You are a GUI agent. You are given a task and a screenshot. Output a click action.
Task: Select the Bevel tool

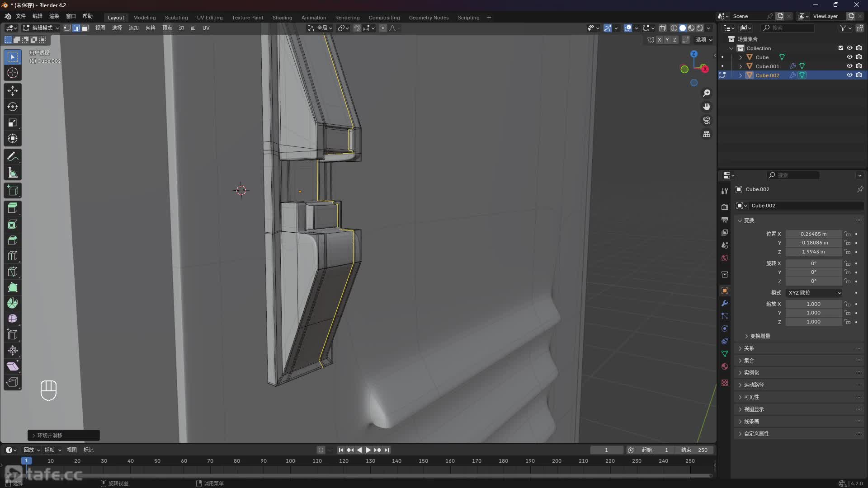(x=13, y=240)
